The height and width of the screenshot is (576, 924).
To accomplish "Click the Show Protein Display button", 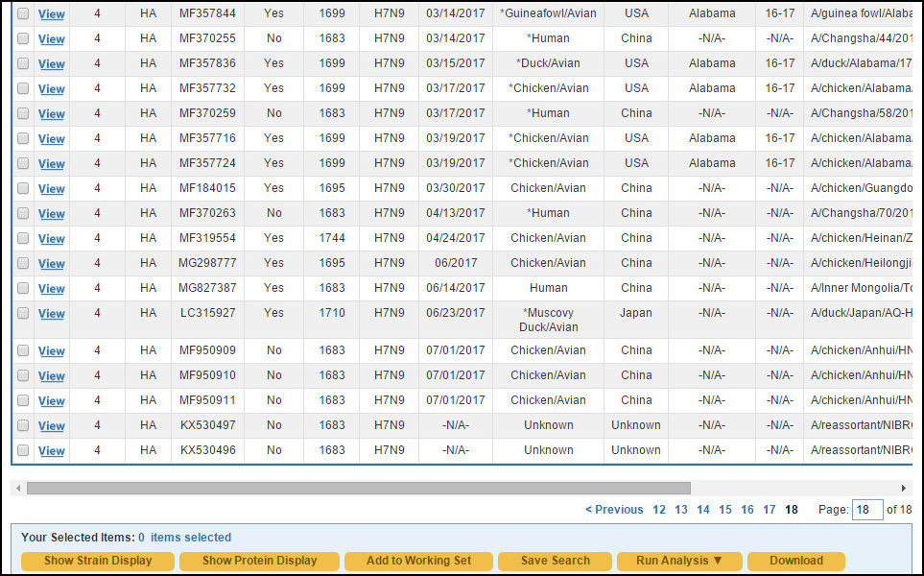I will pyautogui.click(x=259, y=561).
